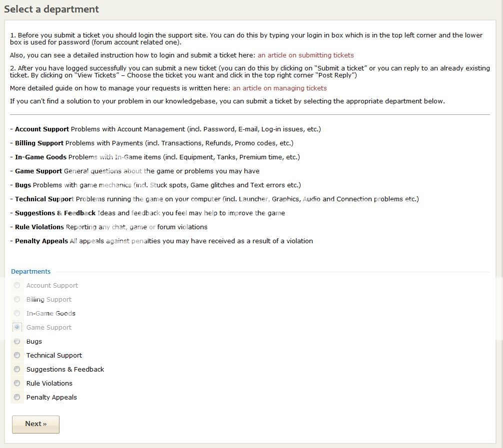Choose the Bugs department radio button

coord(17,341)
